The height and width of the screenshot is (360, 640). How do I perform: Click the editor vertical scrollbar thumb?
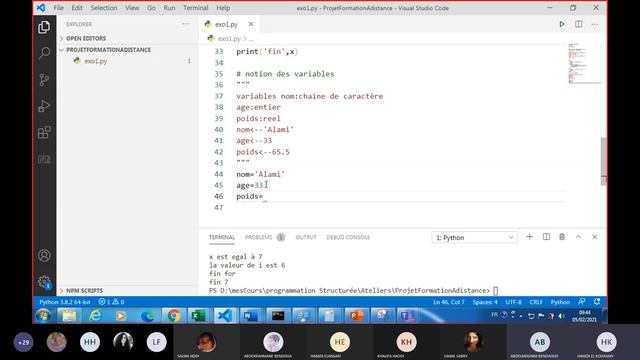click(x=604, y=162)
